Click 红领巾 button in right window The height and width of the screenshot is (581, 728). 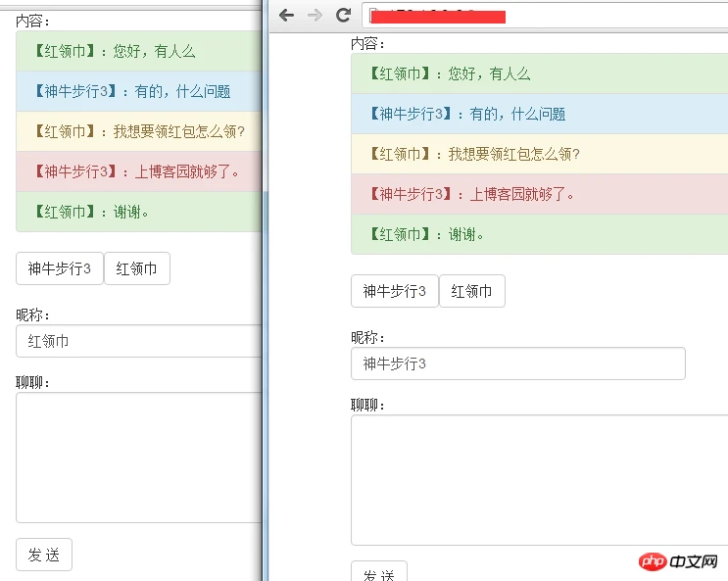[472, 291]
